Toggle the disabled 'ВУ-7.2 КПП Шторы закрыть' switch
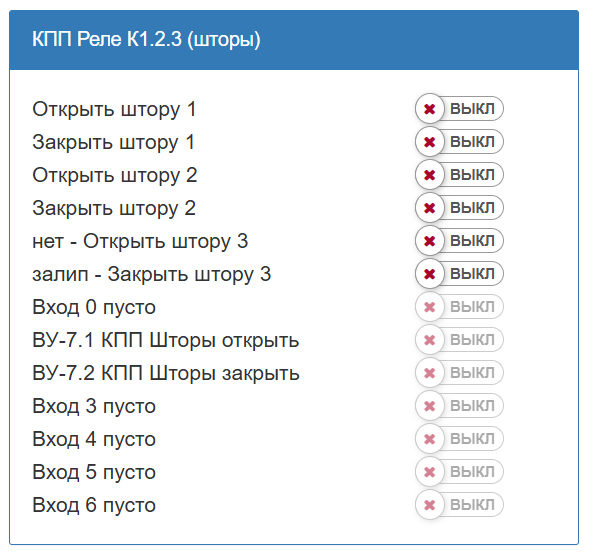 click(459, 373)
